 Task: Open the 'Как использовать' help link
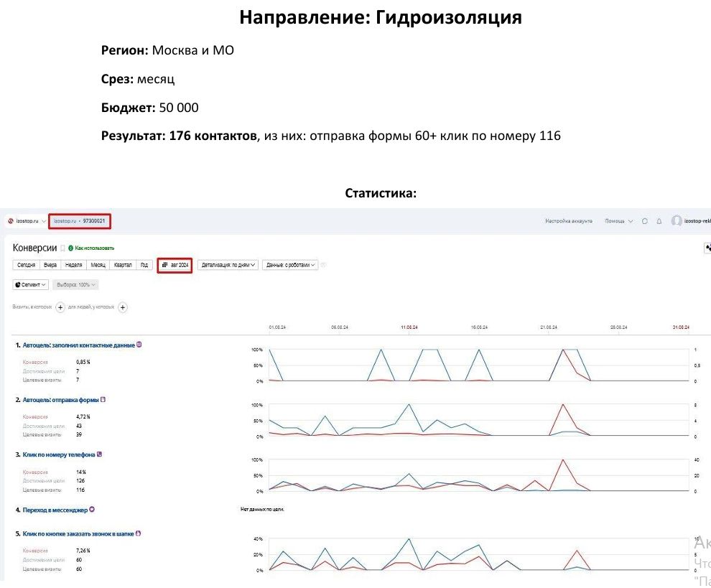tap(94, 248)
